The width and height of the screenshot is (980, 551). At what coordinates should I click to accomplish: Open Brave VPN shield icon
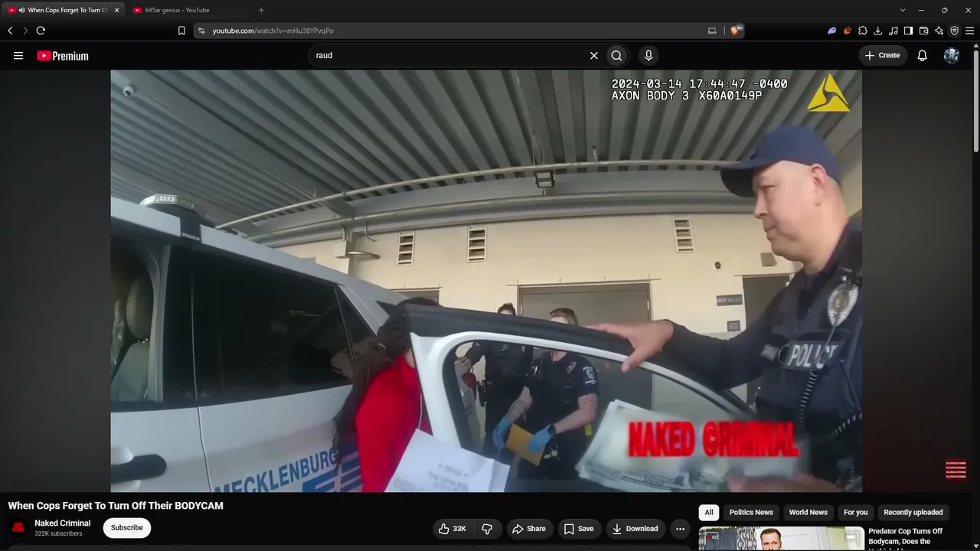[955, 31]
